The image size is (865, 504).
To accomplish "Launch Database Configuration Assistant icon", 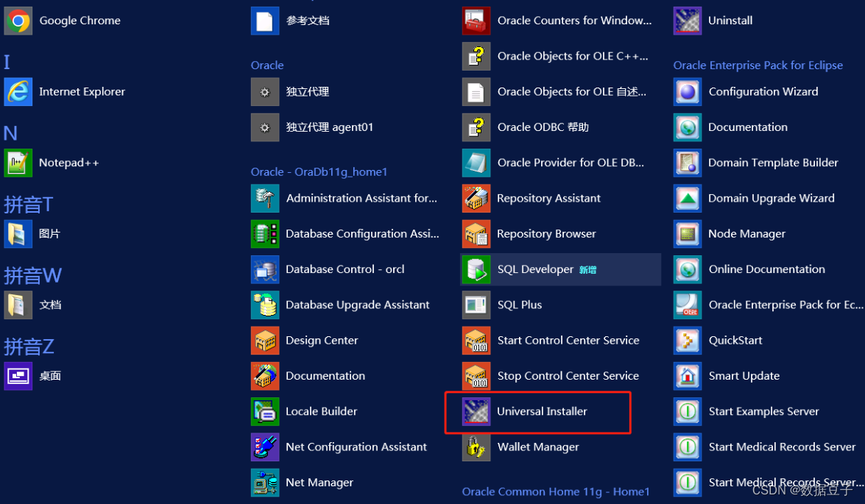I will pos(265,234).
